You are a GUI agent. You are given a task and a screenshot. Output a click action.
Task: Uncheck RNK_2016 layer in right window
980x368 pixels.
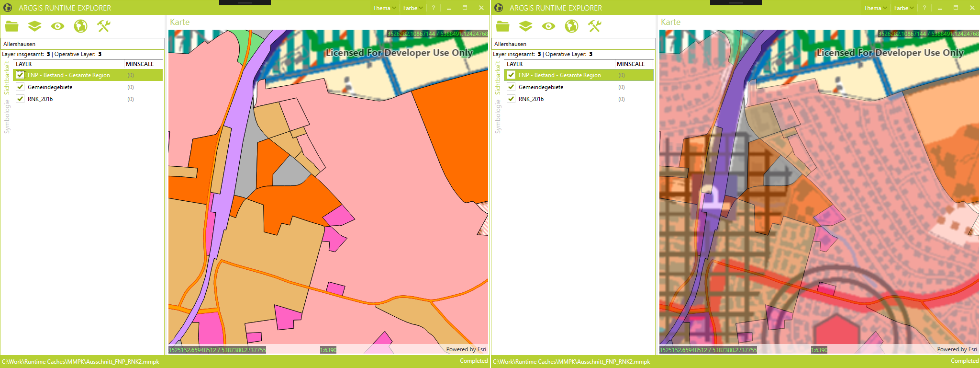coord(511,99)
